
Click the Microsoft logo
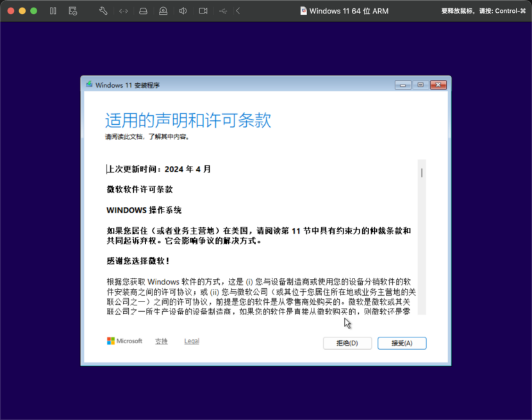point(124,341)
